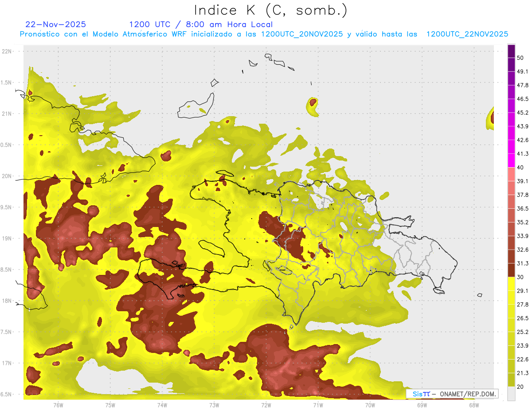Click the '76W' longitude axis label

58,405
